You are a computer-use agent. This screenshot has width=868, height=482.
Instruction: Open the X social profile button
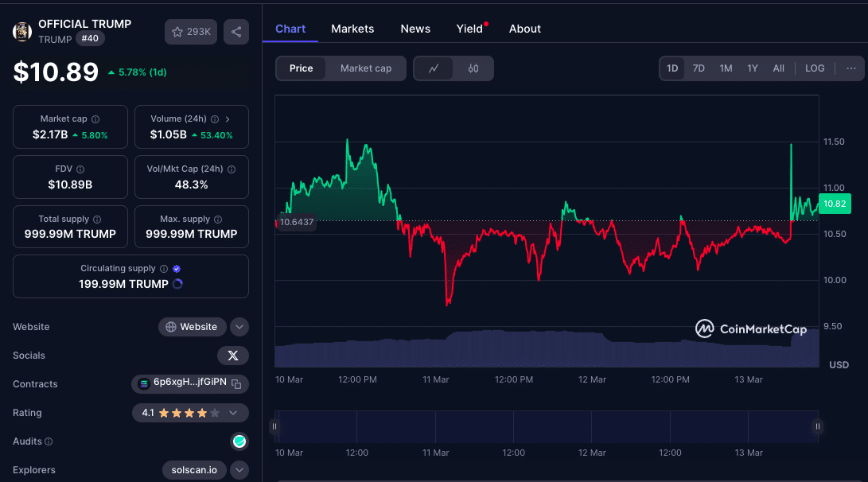[x=233, y=356]
